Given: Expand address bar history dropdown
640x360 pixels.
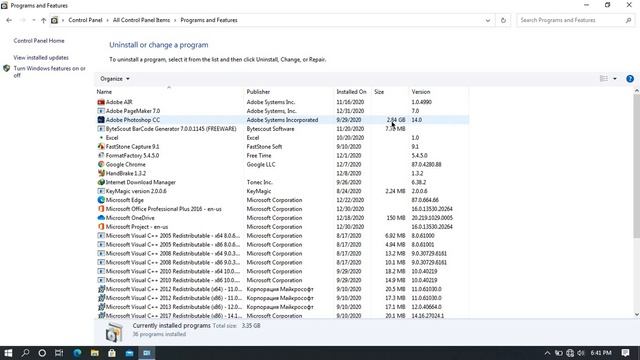Looking at the screenshot, I should [488, 20].
